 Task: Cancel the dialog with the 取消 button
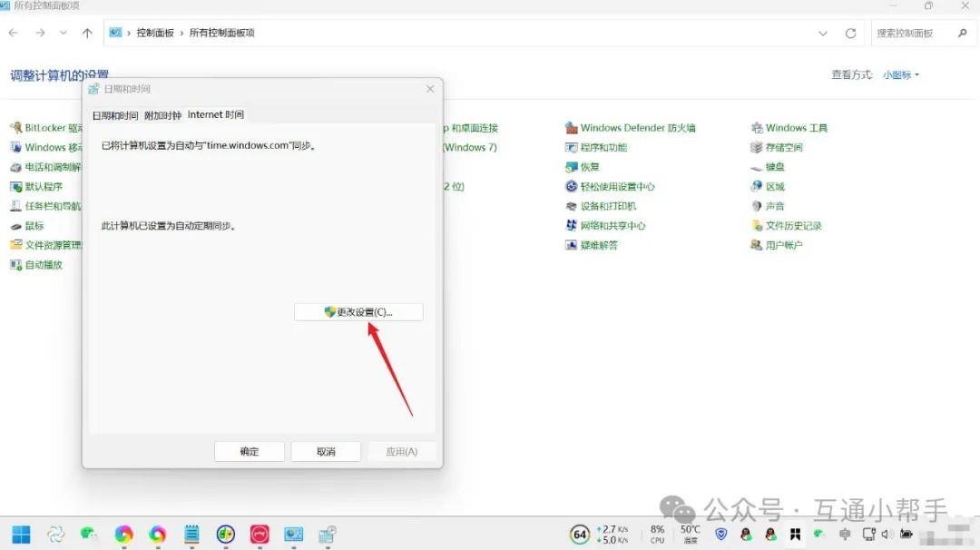(x=326, y=451)
